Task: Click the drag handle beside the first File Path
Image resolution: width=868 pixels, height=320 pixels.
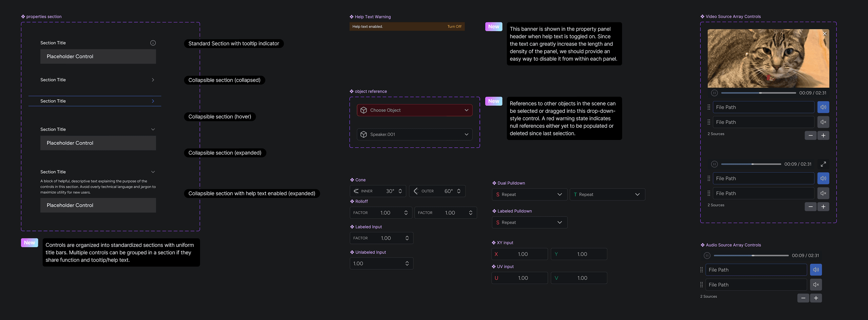Action: [x=709, y=107]
